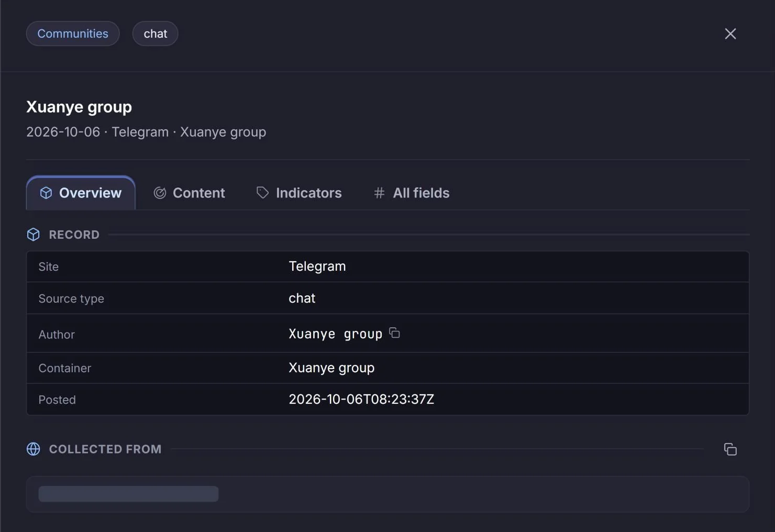
Task: Copy the Author value Xuanye group
Action: coord(395,333)
